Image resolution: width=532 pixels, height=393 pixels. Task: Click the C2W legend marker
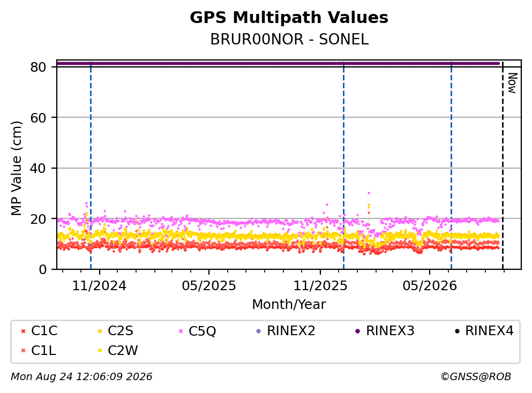point(100,351)
